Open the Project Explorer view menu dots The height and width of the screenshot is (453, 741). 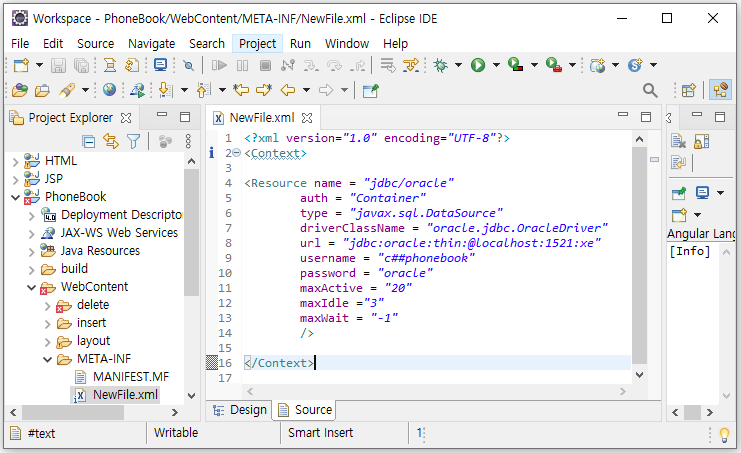point(188,141)
